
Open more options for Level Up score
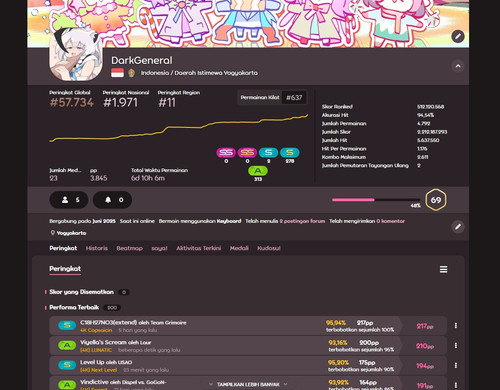pyautogui.click(x=456, y=365)
